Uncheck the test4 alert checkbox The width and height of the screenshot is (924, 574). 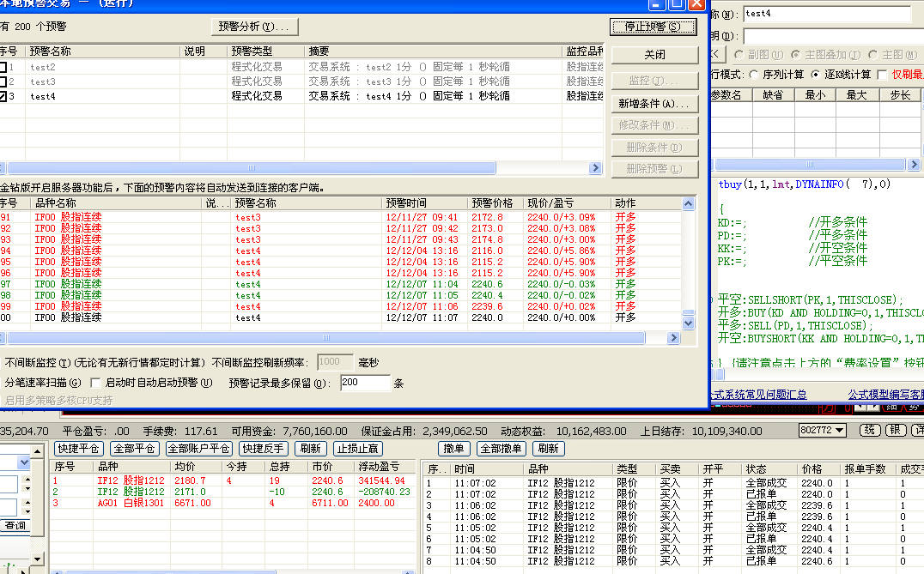(x=3, y=96)
